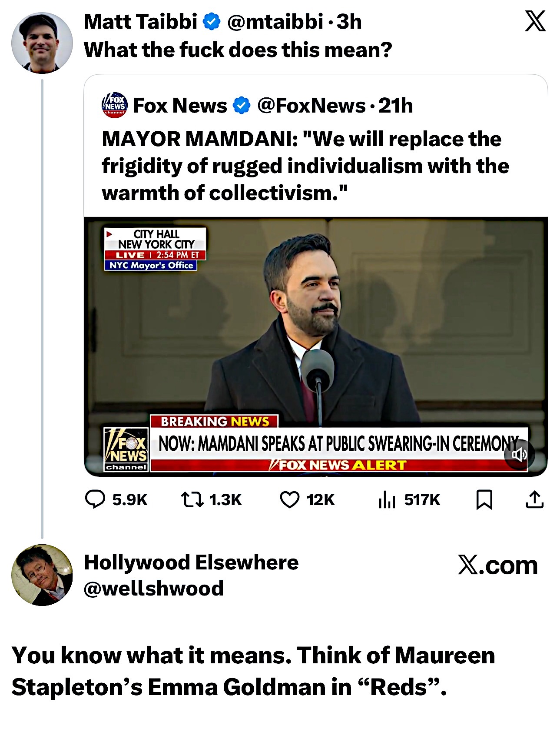Click the Matt Taibbi display name
560x732 pixels.
coord(140,22)
